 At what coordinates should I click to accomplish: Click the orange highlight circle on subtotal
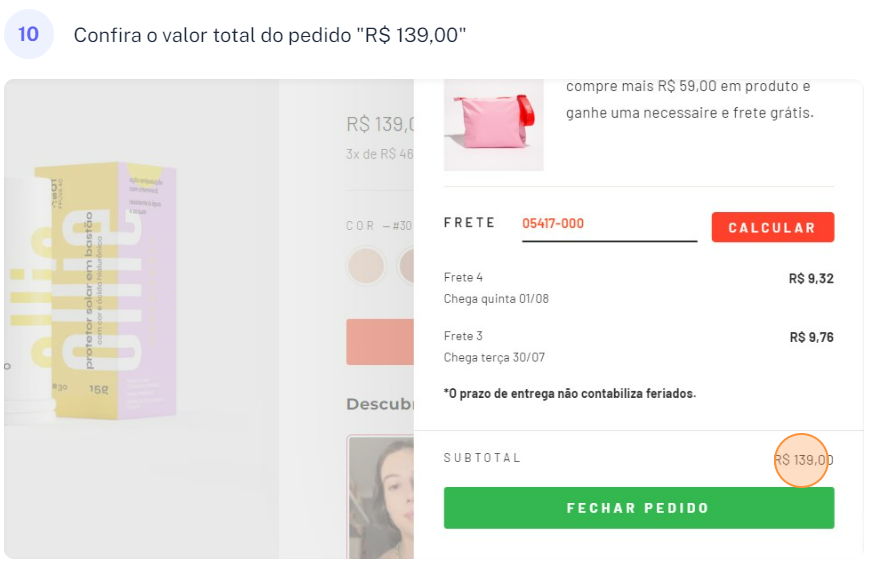[x=803, y=460]
